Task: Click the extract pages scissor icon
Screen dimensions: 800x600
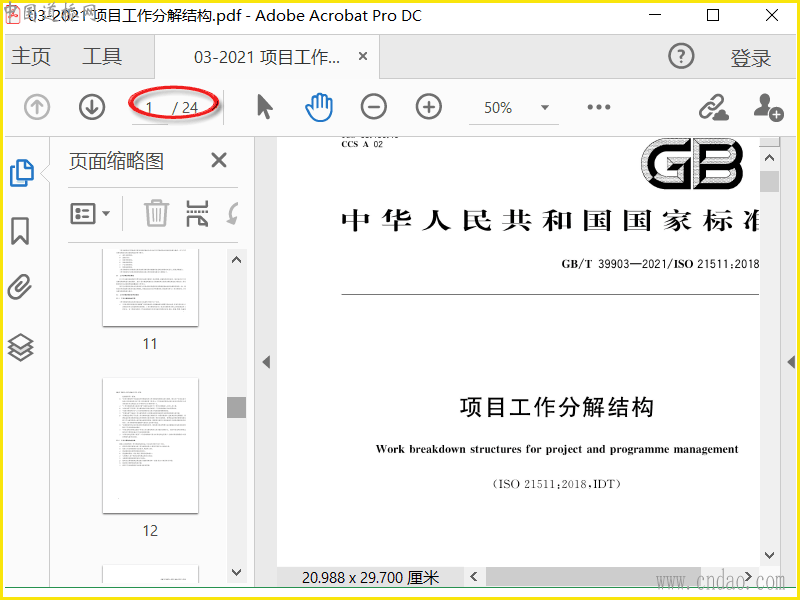Action: pyautogui.click(x=197, y=213)
